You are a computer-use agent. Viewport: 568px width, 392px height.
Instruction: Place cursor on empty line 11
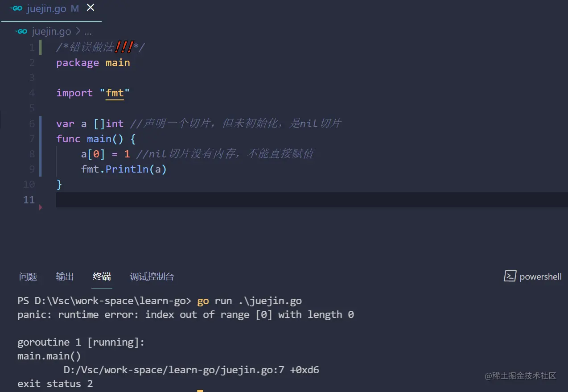tap(312, 199)
